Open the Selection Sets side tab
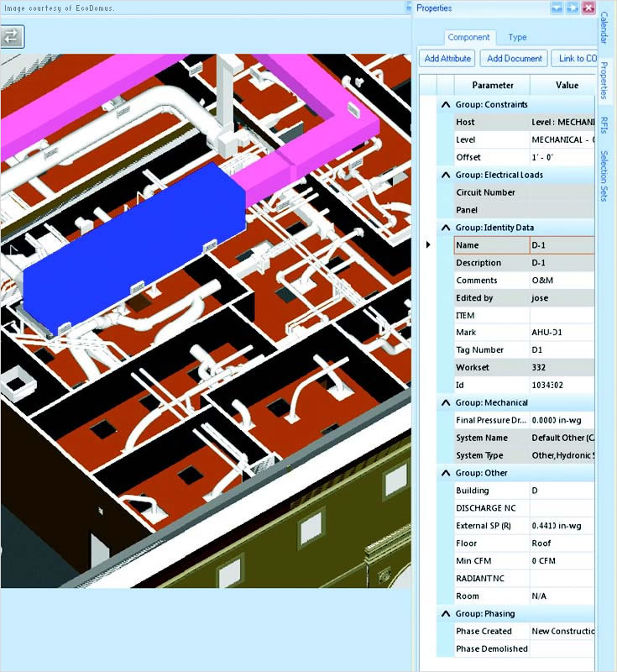 pos(604,176)
